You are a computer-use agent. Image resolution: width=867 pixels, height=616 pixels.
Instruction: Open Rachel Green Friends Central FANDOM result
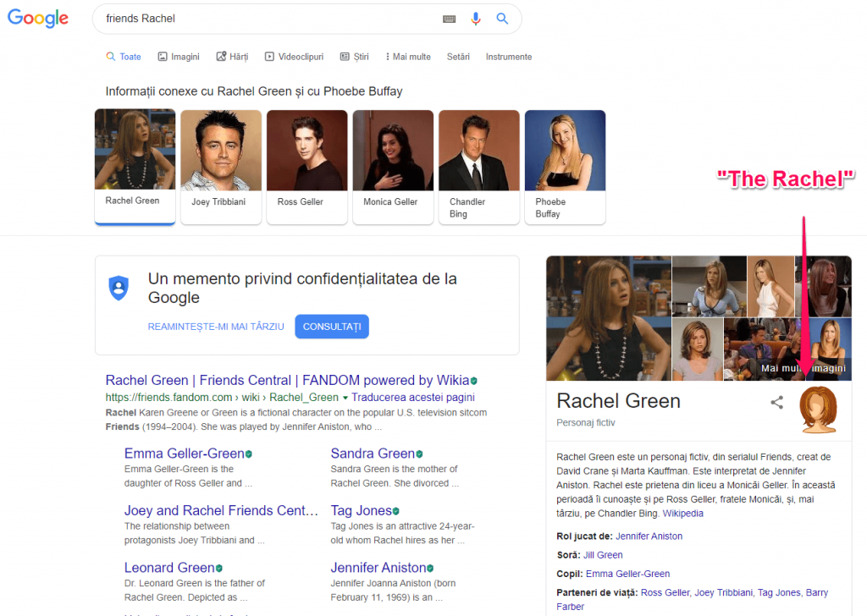[x=287, y=381]
